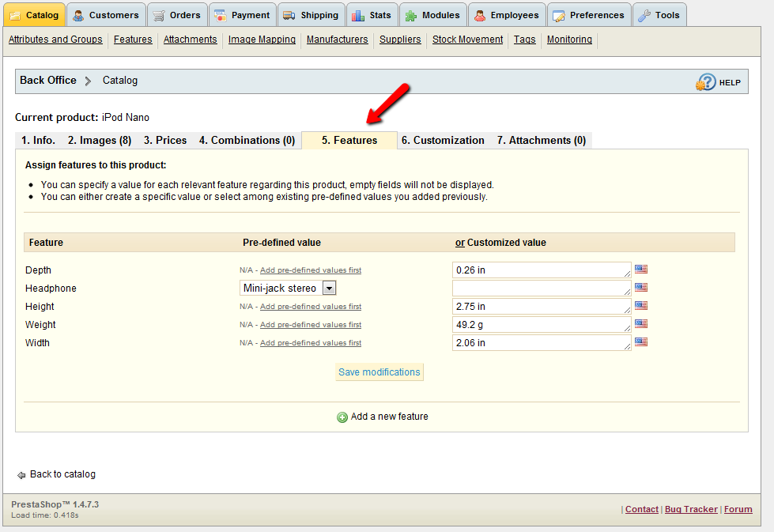The width and height of the screenshot is (774, 532).
Task: Click the Weight customized value field
Action: (x=542, y=325)
